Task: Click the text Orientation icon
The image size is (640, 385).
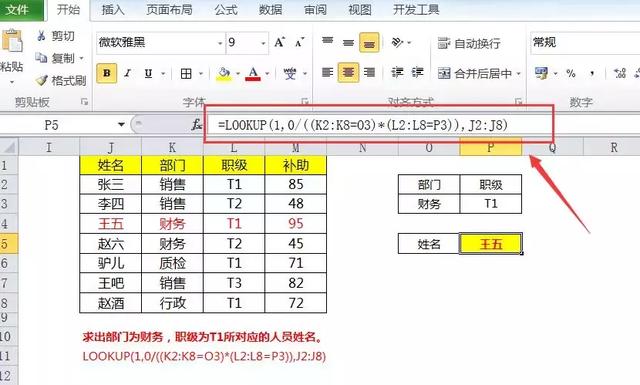Action: (x=398, y=42)
